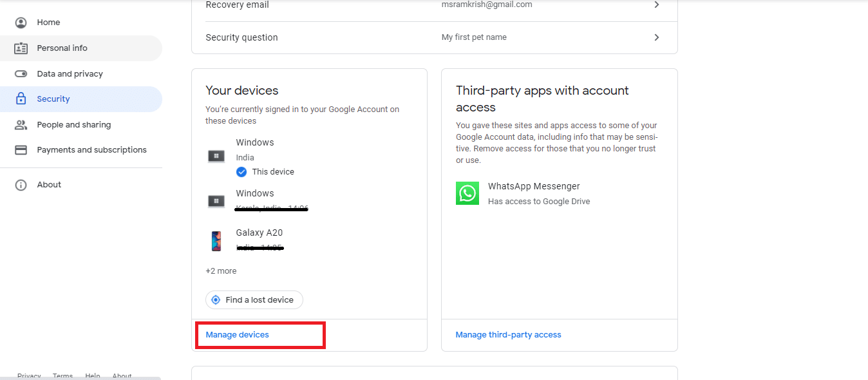The height and width of the screenshot is (380, 868).
Task: Click Manage third-party access link
Action: [x=508, y=335]
